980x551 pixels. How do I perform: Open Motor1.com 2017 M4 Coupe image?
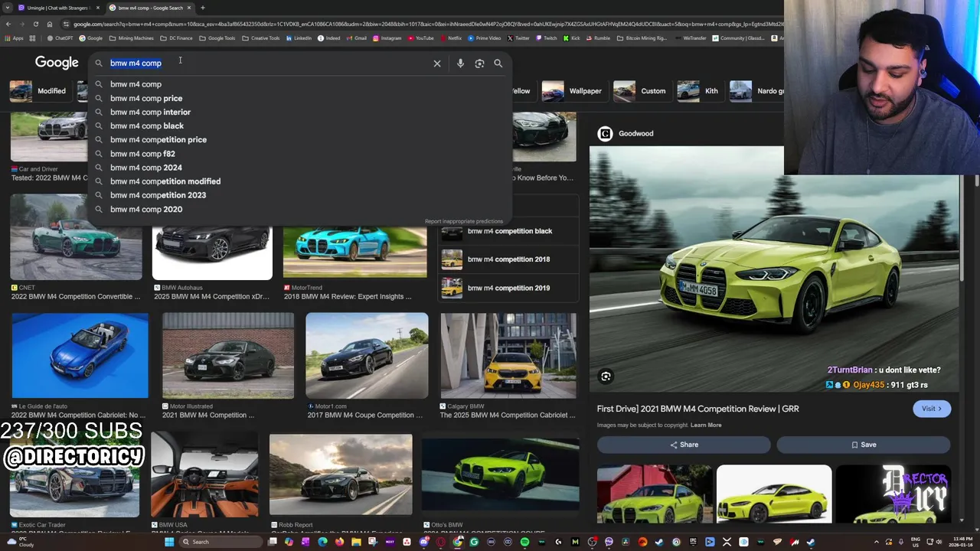[x=367, y=356]
